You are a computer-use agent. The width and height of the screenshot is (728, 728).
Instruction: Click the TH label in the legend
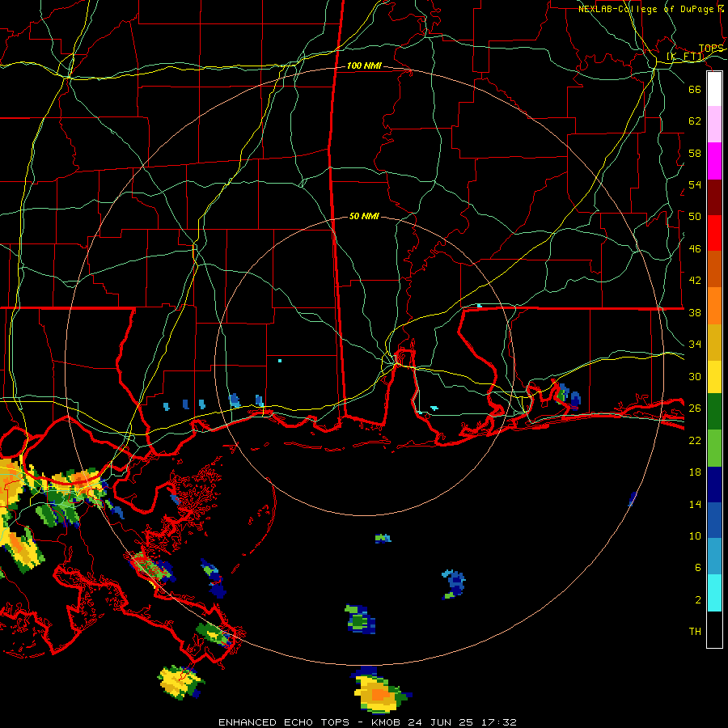[x=695, y=632]
